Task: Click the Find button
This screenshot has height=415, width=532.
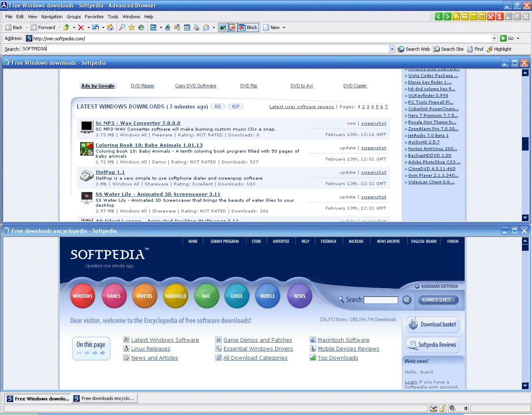Action: (475, 49)
